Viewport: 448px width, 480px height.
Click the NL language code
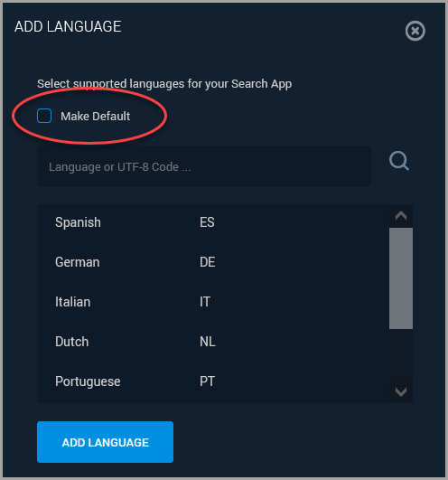(x=208, y=342)
